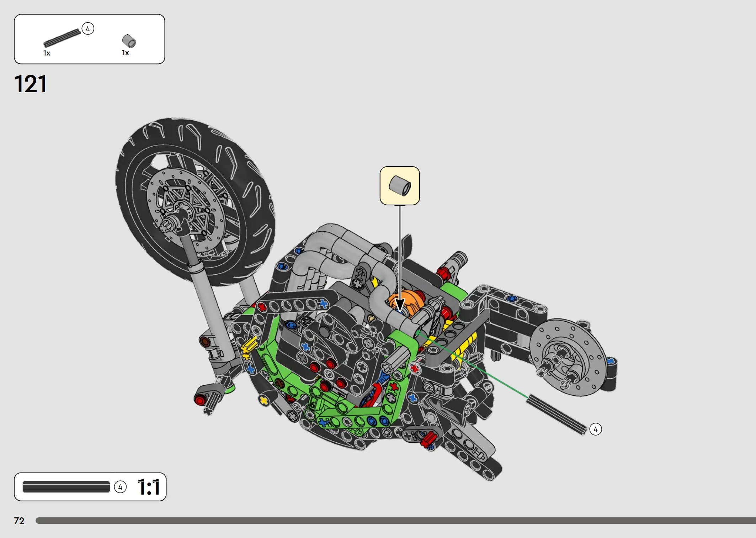Image resolution: width=756 pixels, height=538 pixels.
Task: Click the circled 4 beside parts-box axle
Action: [x=88, y=28]
